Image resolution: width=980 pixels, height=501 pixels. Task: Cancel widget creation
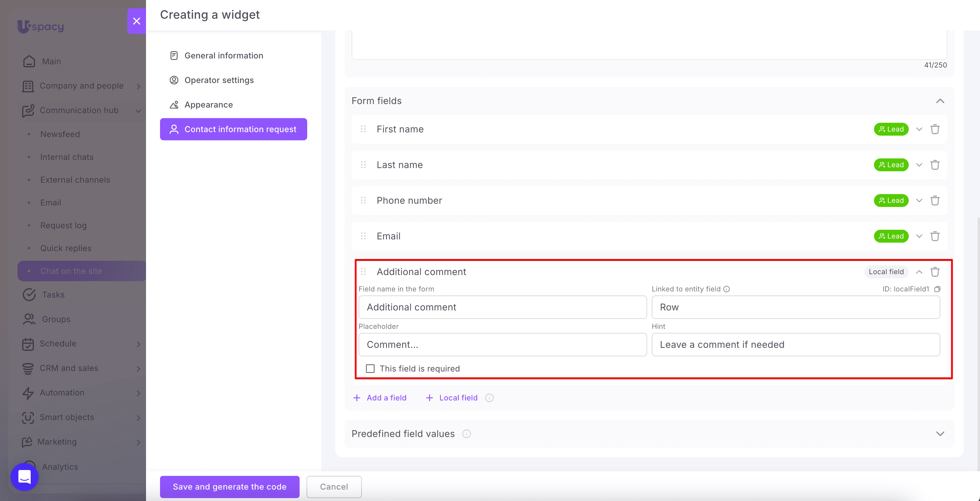tap(334, 487)
